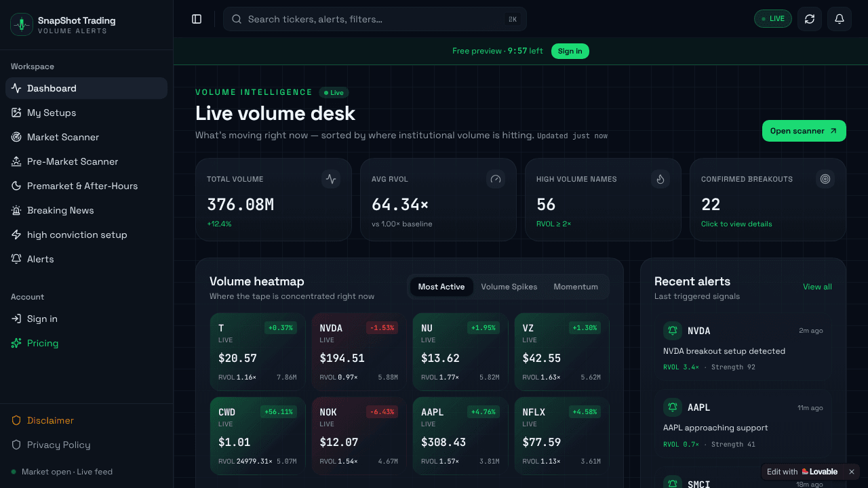Go to Breaking News section

tap(86, 210)
